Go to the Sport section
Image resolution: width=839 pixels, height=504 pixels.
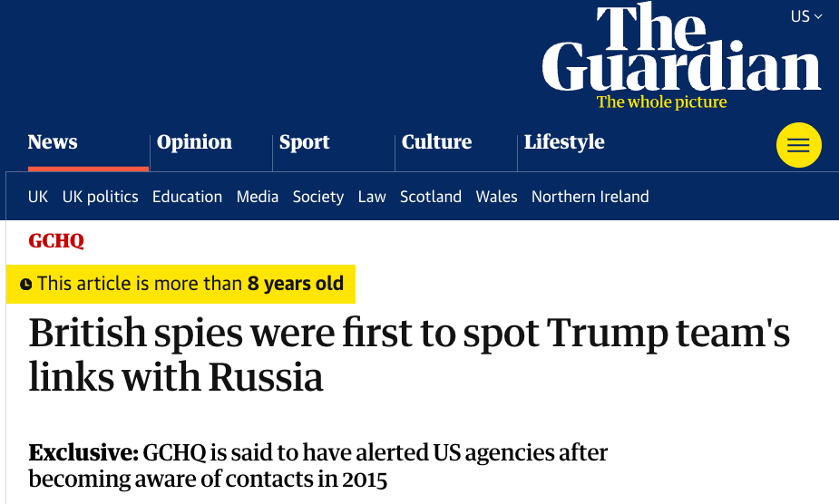[x=304, y=142]
